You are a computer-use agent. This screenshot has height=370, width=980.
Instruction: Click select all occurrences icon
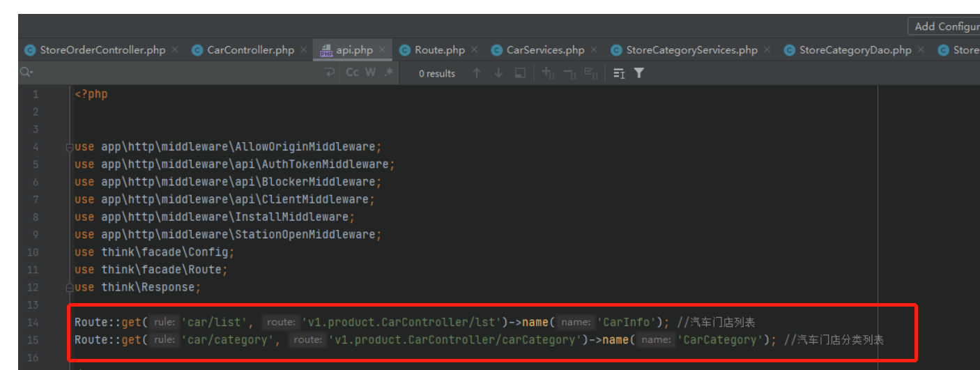(x=591, y=73)
